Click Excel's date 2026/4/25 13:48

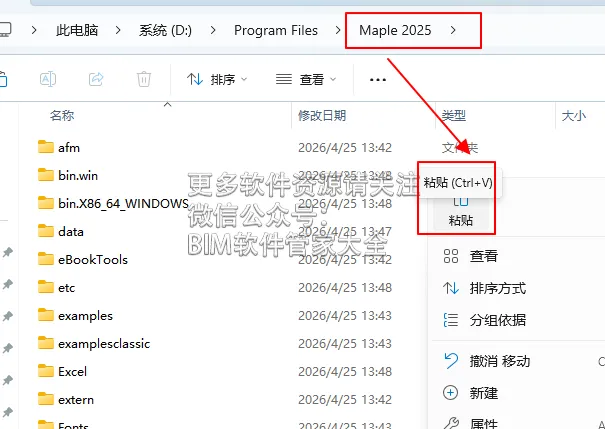coord(345,372)
